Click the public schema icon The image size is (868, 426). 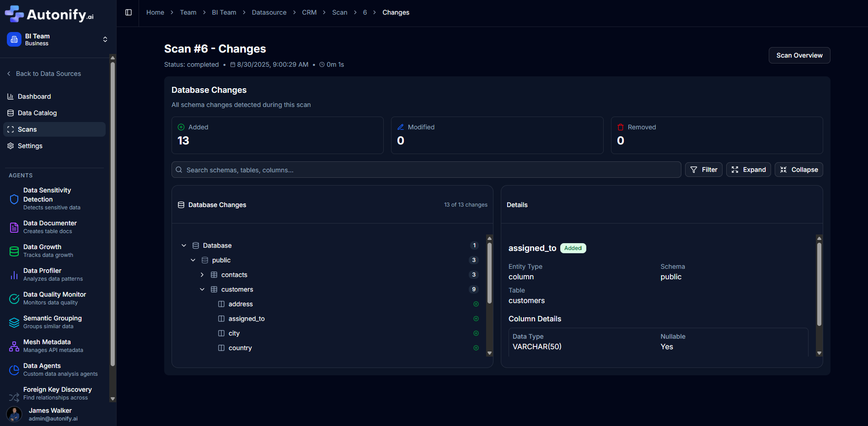pos(205,260)
